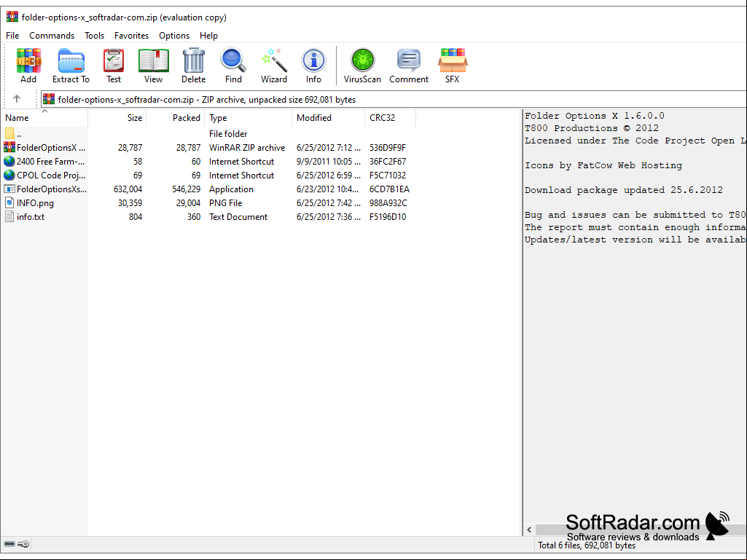Screen dimensions: 747x560
Task: Select the parent folder '..' icon
Action: pos(9,134)
